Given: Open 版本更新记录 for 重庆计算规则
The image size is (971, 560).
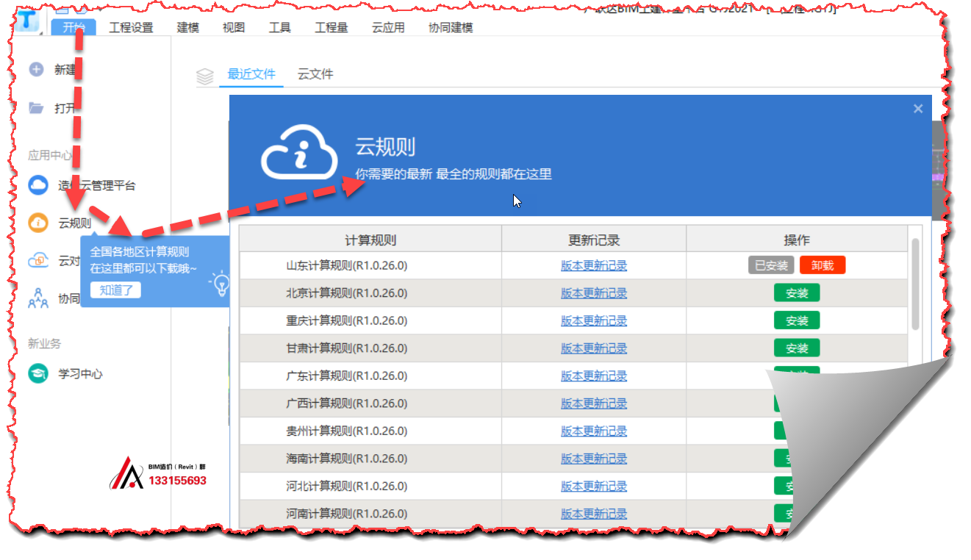Looking at the screenshot, I should 594,320.
